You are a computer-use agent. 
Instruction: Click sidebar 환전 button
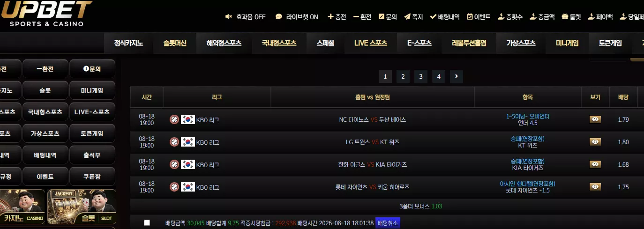(45, 69)
